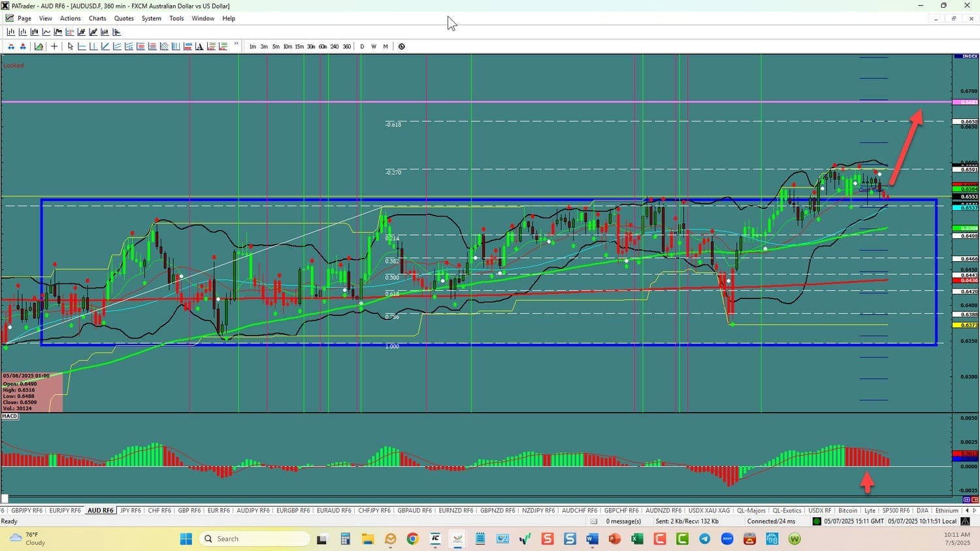Choose the text annotation 'A' tool

tap(199, 46)
